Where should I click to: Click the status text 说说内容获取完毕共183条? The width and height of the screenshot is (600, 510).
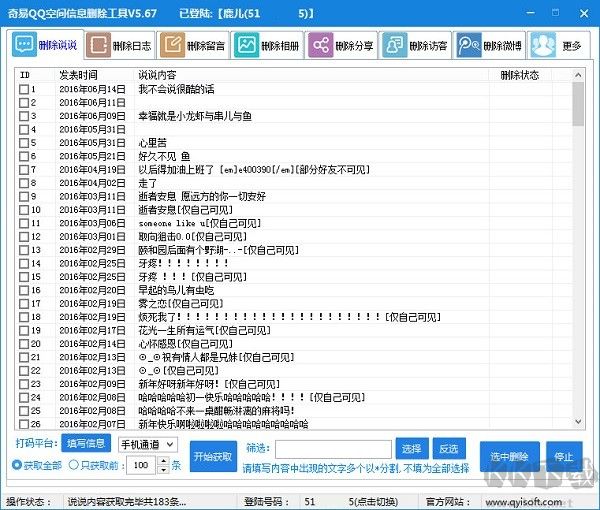click(126, 502)
